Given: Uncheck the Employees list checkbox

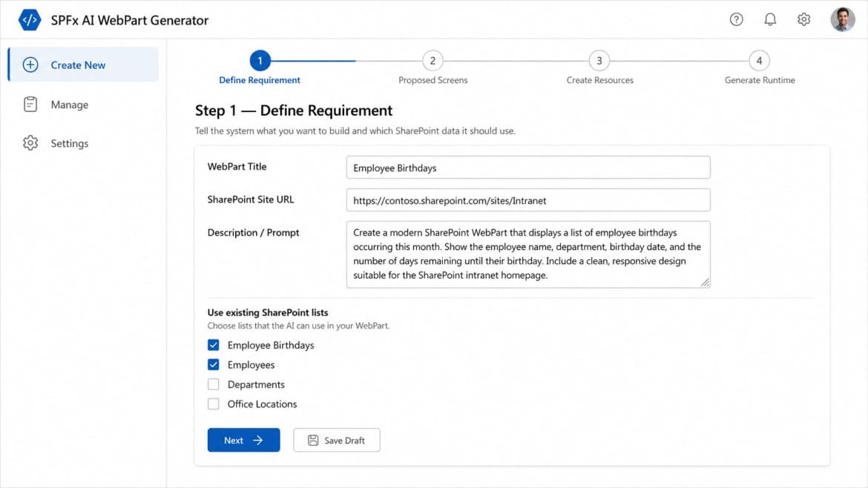Looking at the screenshot, I should 213,364.
